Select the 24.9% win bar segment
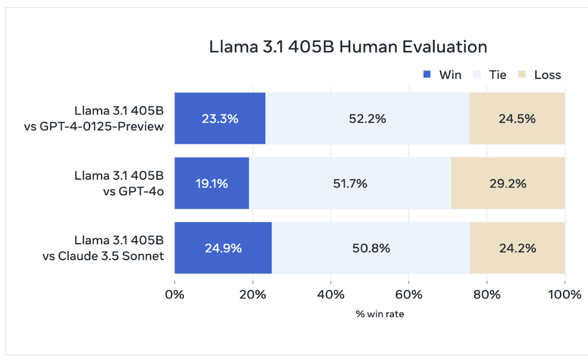Screen dimensions: 588x364 coord(223,248)
